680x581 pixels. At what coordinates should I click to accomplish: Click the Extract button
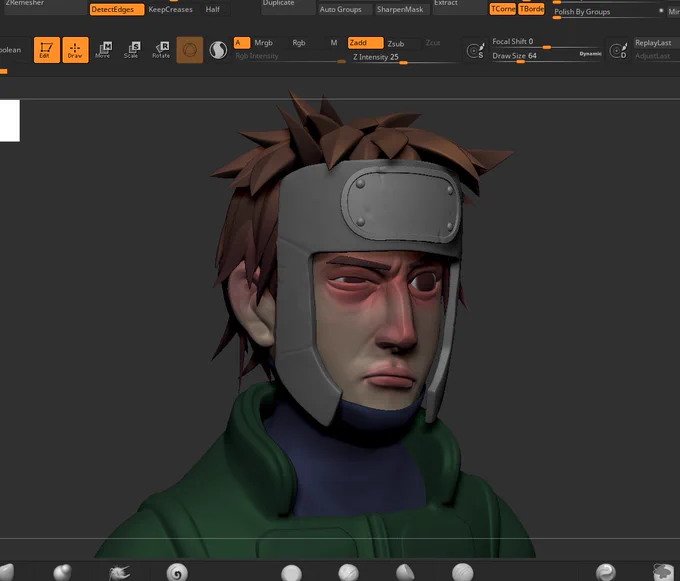(459, 5)
